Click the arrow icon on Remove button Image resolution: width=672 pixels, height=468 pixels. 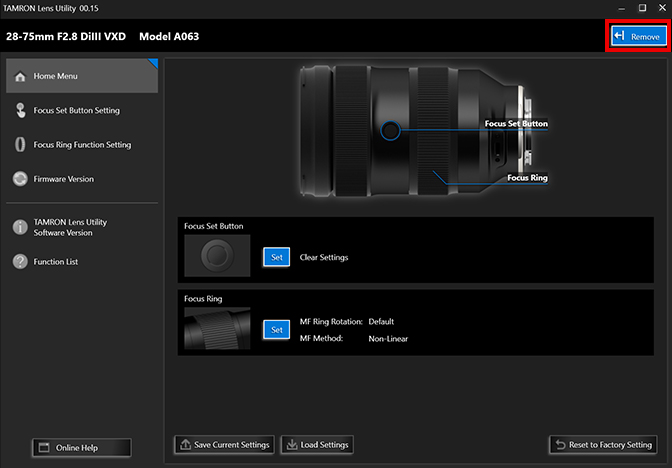coord(619,36)
